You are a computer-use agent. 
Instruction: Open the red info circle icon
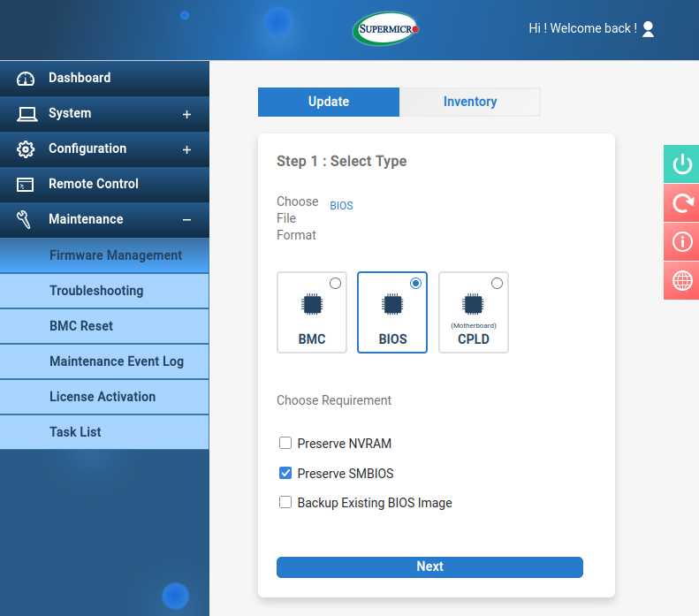coord(682,241)
